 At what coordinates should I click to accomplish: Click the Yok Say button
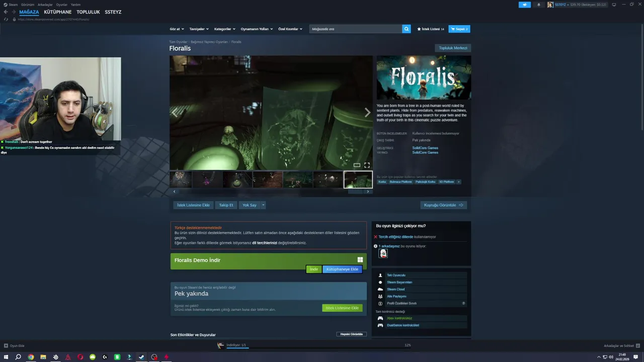pos(250,205)
